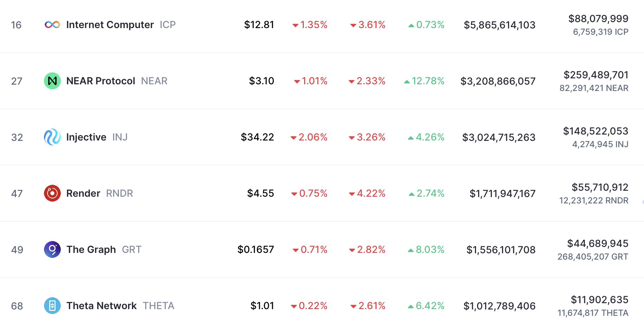Click the Injective blue swirl logo

coord(52,137)
